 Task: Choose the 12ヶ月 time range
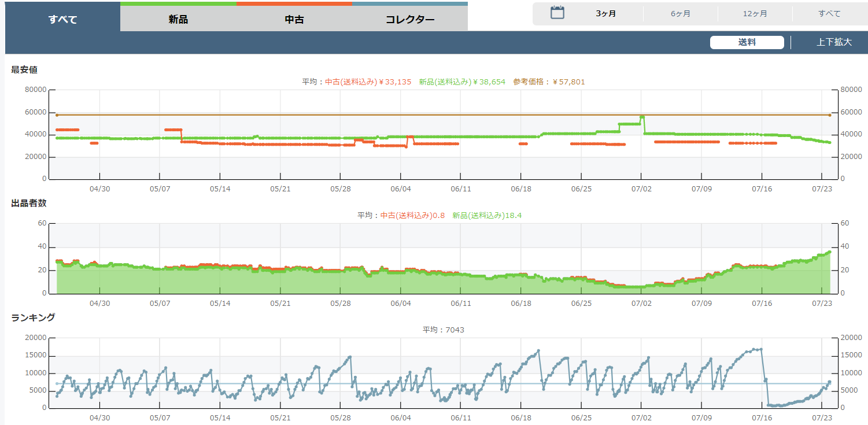(x=755, y=13)
